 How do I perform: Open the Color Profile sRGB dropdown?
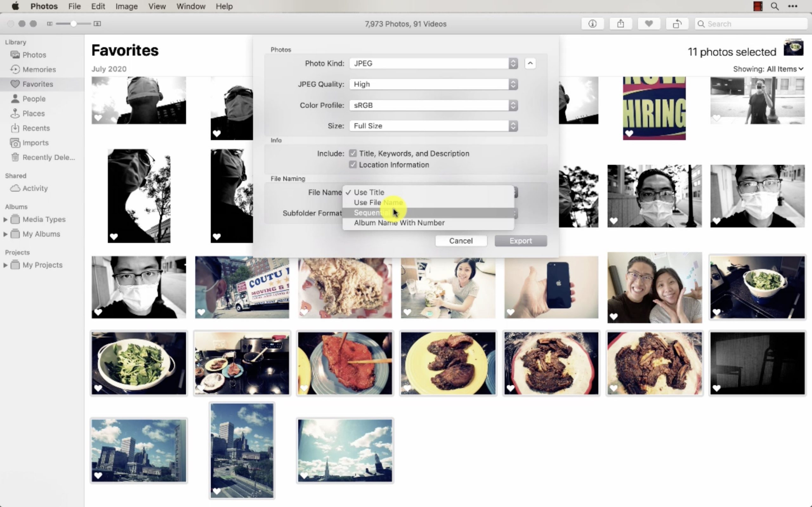tap(433, 105)
